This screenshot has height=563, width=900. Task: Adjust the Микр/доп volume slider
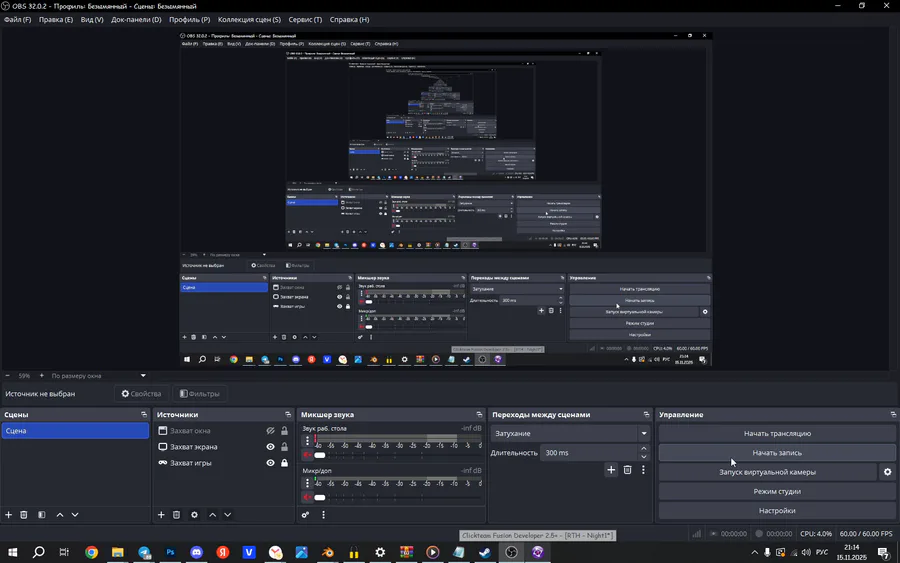coord(320,497)
